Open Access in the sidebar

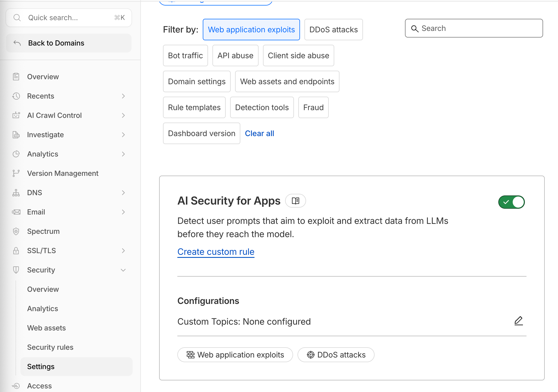69,386
